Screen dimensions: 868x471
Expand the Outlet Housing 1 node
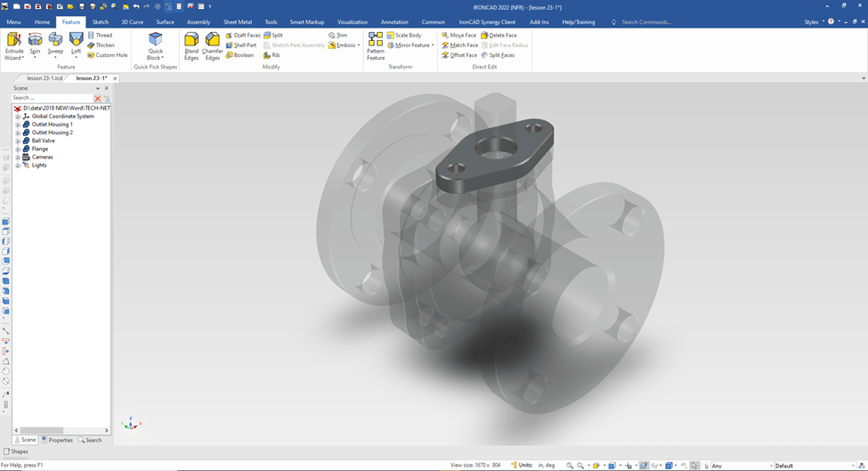tap(18, 125)
